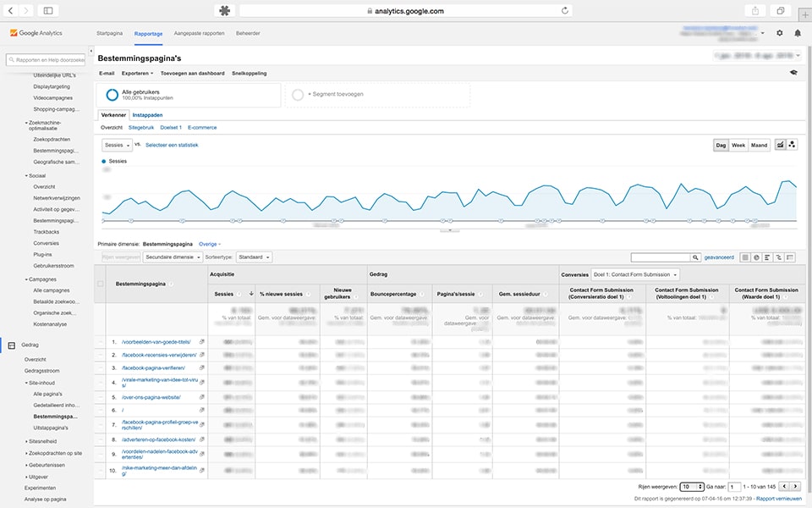Click Toevoegen aan dashboard
This screenshot has width=812, height=508.
[x=193, y=73]
